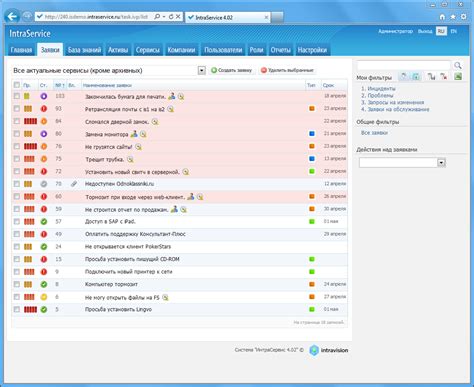Close the IntraService 4.02 browser tab
This screenshot has width=474, height=387.
tap(266, 17)
